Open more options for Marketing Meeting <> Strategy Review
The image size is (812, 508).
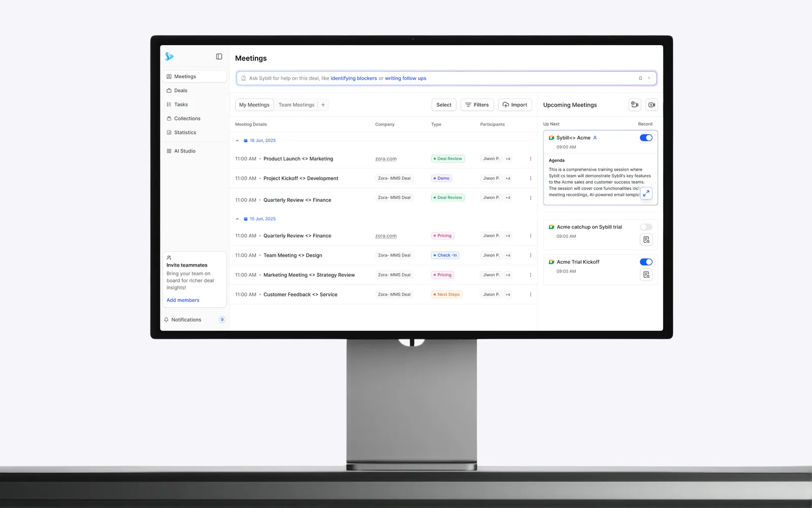(x=531, y=275)
